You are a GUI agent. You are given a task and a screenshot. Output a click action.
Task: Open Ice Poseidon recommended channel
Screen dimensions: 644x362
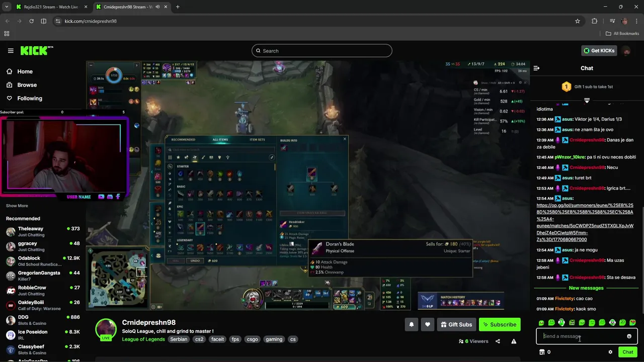tap(43, 335)
